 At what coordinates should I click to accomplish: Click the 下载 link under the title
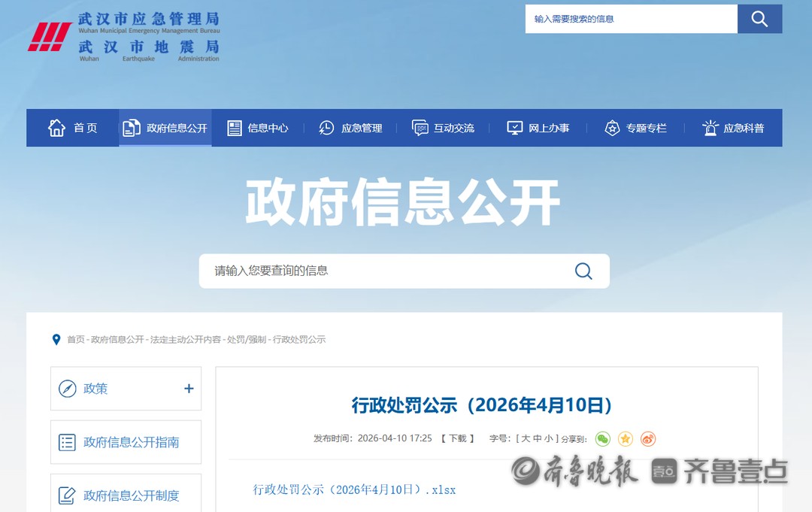click(x=458, y=439)
